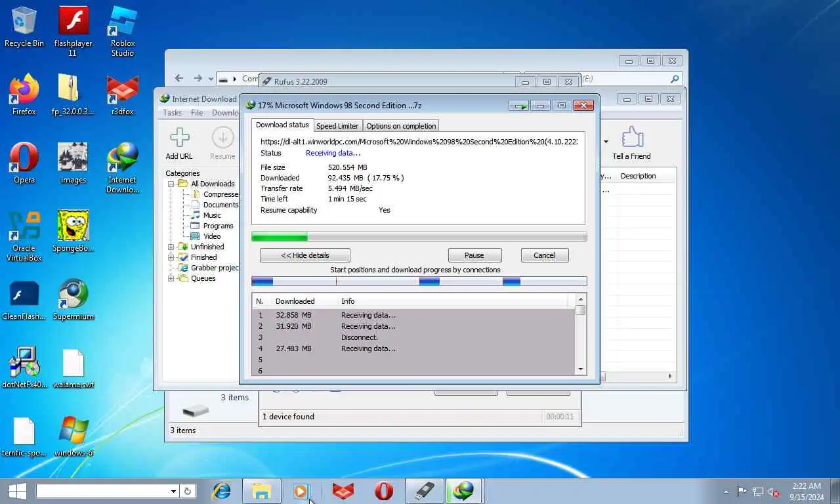Screen dimensions: 840x504
Task: Cancel the current download
Action: tap(544, 255)
